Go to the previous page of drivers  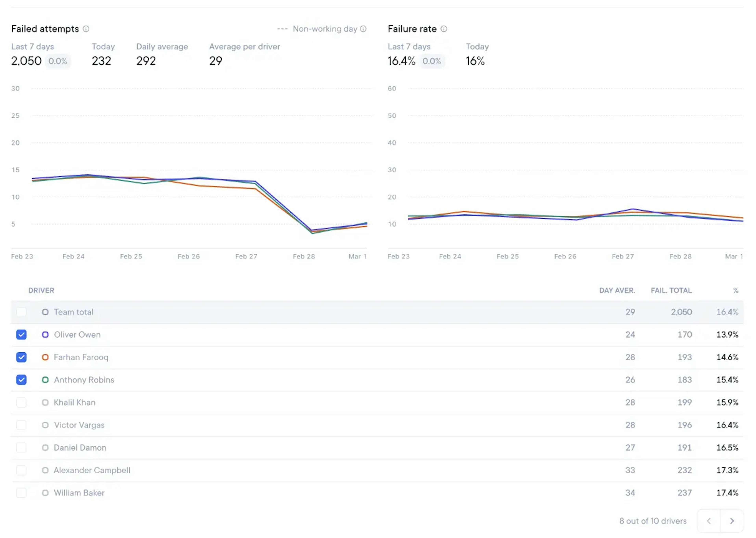(x=709, y=521)
